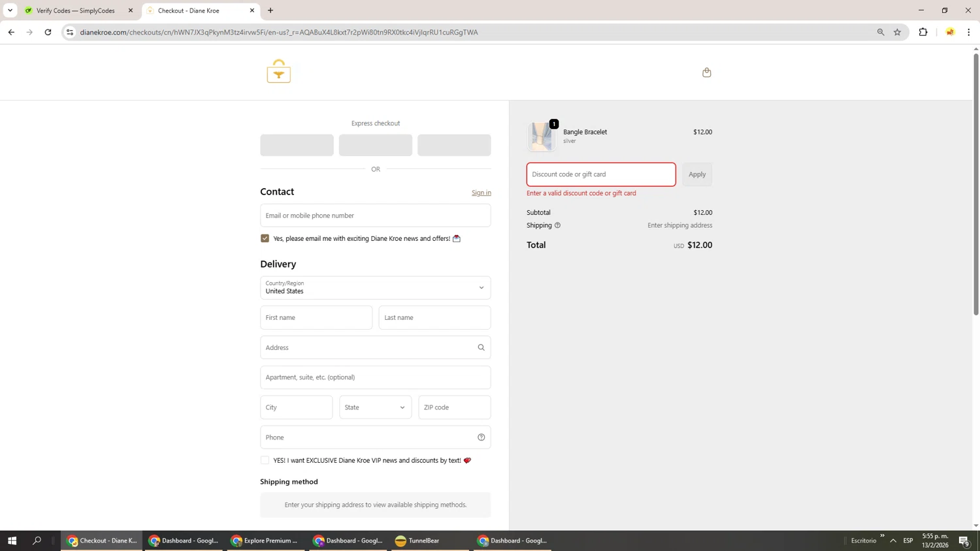Screen dimensions: 980x551
Task: Focus the Email or mobile phone number field
Action: [376, 215]
